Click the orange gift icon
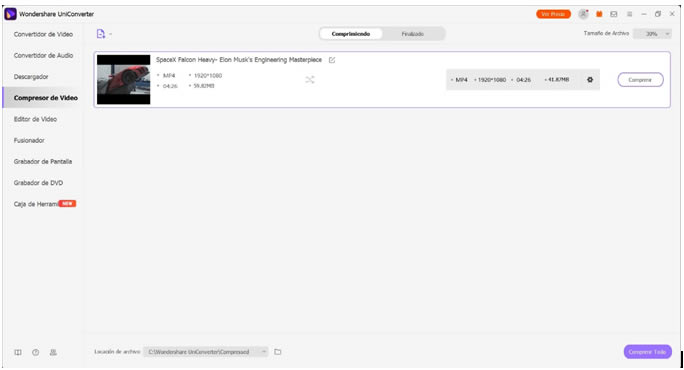The height and width of the screenshot is (370, 684). (599, 14)
